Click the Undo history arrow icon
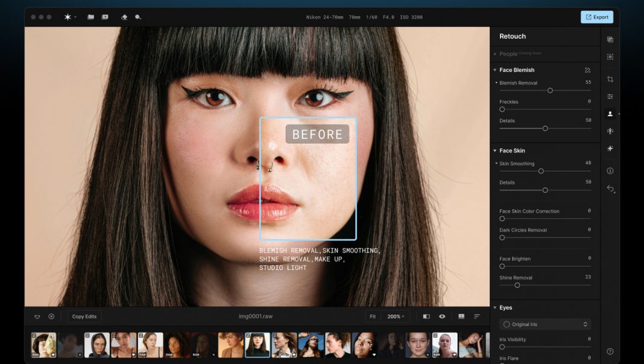 pos(610,187)
